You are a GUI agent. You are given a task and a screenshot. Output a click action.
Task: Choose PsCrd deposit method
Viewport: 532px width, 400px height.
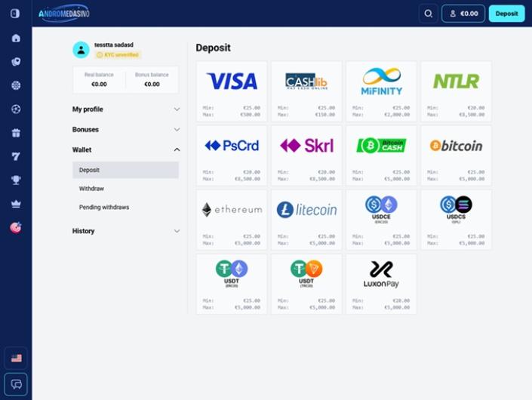[x=232, y=155]
